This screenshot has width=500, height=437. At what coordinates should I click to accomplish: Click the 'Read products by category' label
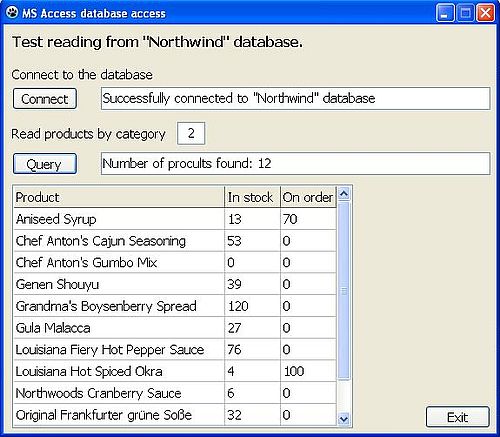pos(88,134)
